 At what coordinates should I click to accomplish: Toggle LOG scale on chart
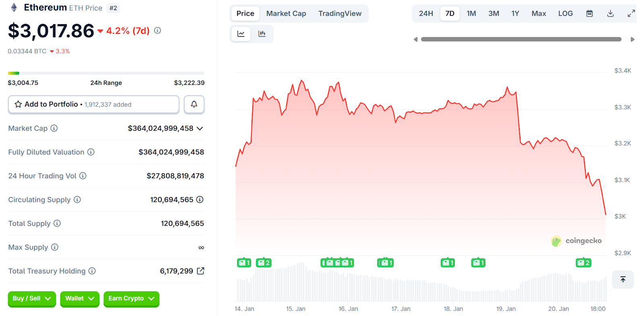565,14
